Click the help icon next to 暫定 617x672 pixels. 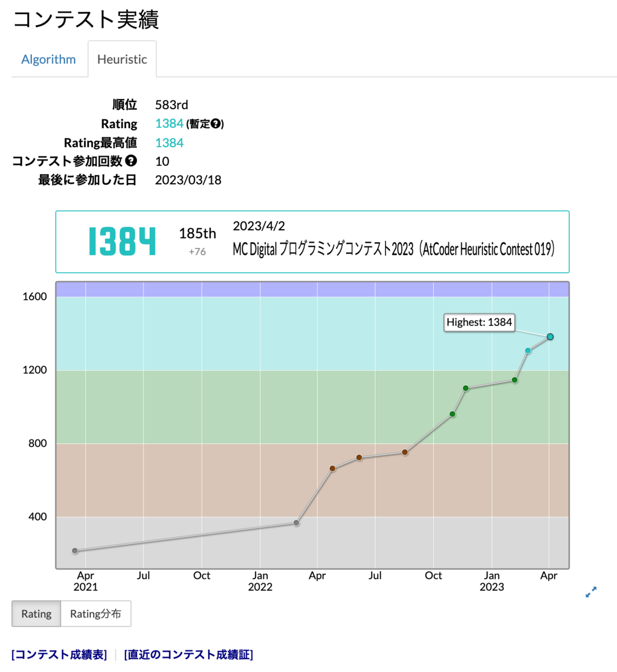point(216,124)
